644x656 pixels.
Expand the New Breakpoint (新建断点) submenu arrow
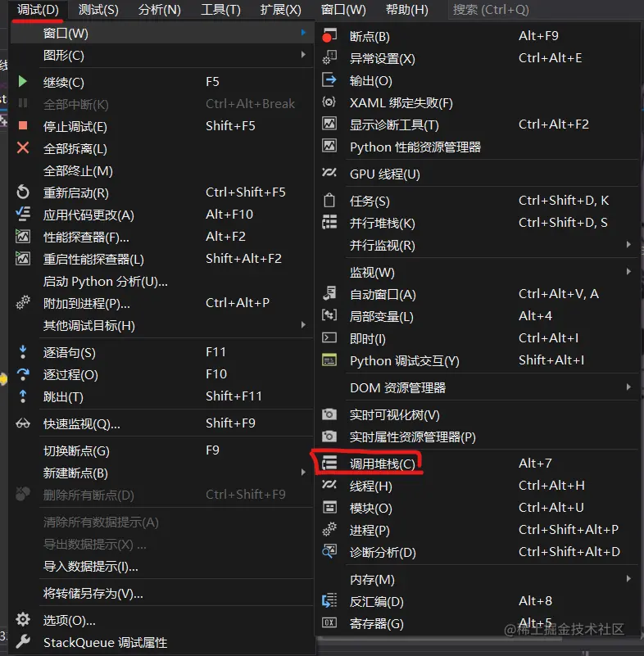pos(303,473)
